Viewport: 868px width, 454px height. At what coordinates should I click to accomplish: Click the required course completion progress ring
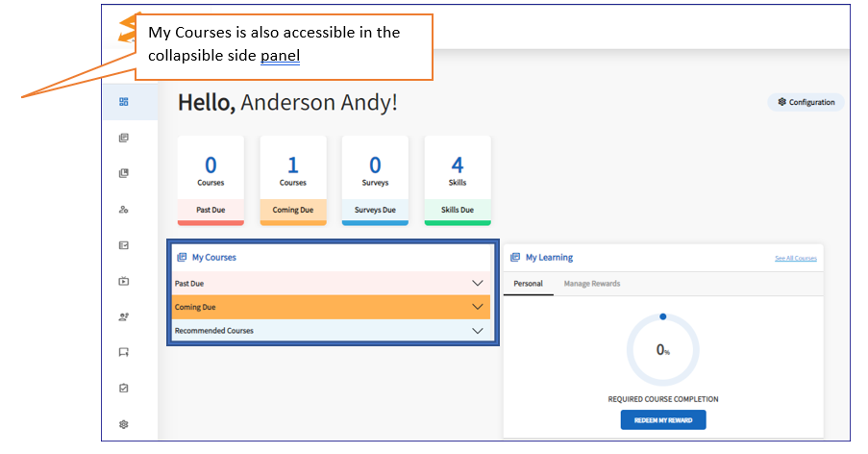663,349
